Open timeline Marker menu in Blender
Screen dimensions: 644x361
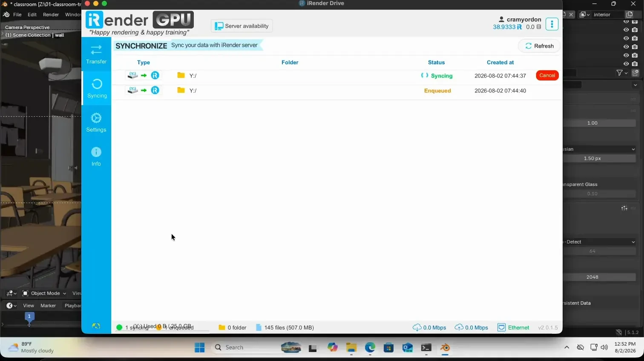pyautogui.click(x=48, y=306)
